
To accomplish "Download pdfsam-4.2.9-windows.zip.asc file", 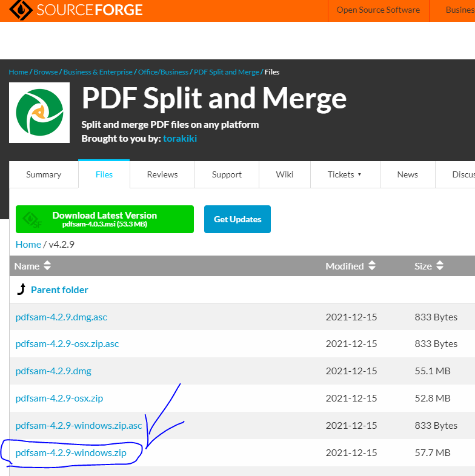I will point(79,426).
